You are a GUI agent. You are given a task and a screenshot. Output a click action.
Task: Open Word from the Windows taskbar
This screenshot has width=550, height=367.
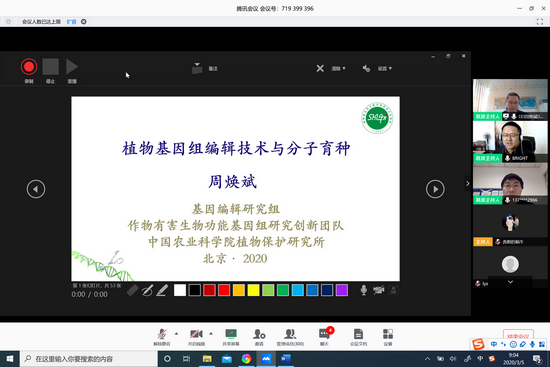(286, 359)
